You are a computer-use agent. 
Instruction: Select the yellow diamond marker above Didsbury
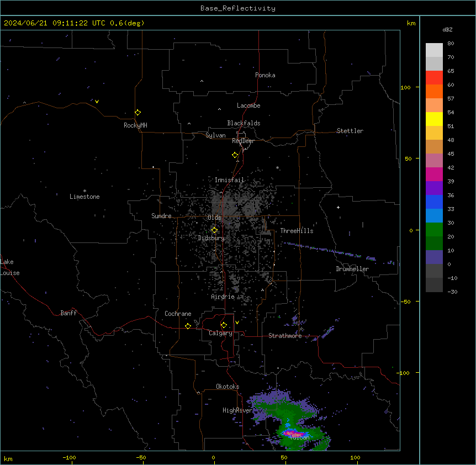(214, 230)
